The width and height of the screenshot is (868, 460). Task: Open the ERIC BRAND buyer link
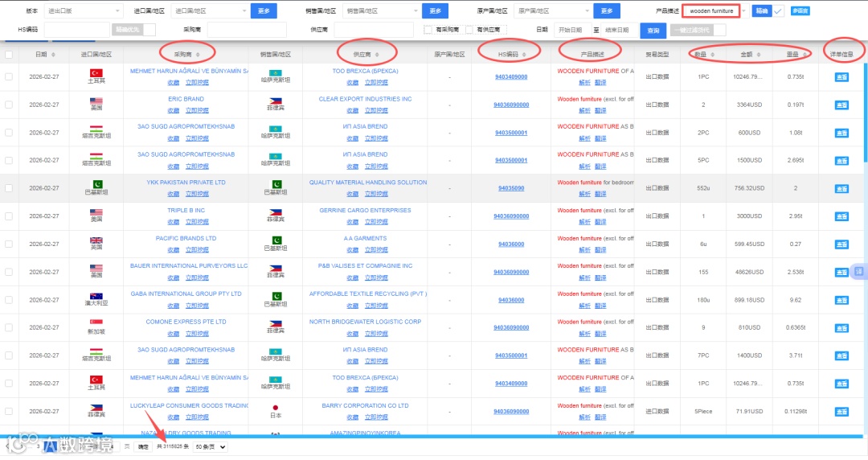(186, 99)
